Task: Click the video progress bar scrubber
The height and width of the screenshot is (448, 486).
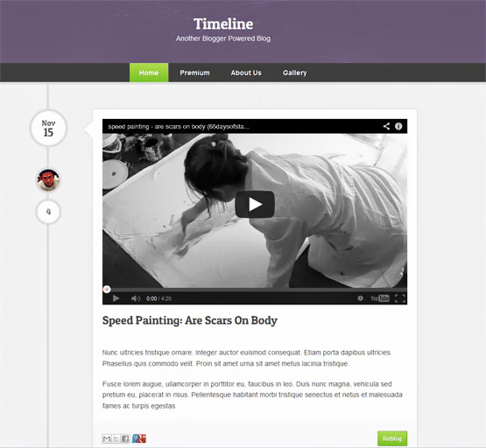Action: (107, 289)
